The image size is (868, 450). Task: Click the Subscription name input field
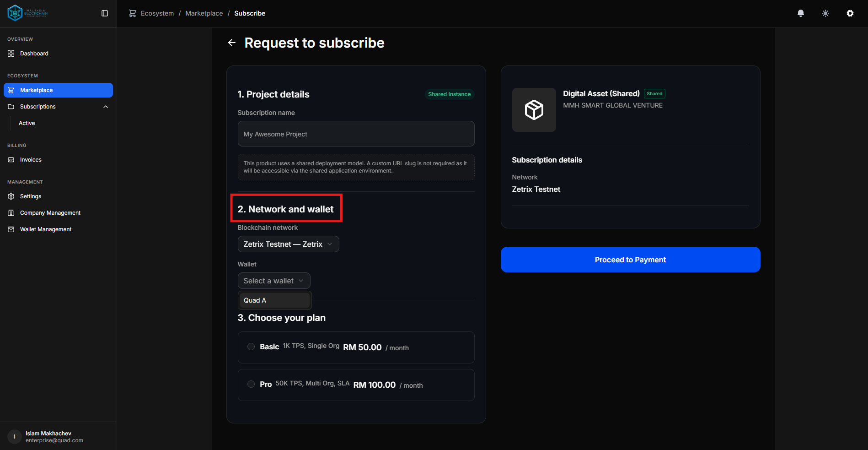click(356, 134)
